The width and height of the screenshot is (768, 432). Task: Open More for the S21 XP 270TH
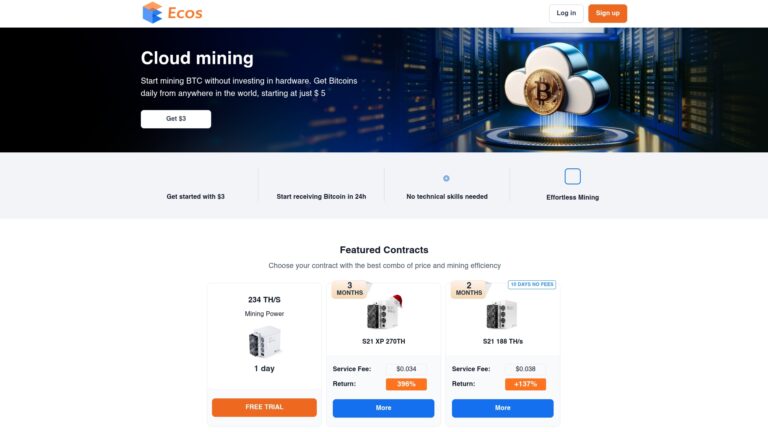point(384,408)
